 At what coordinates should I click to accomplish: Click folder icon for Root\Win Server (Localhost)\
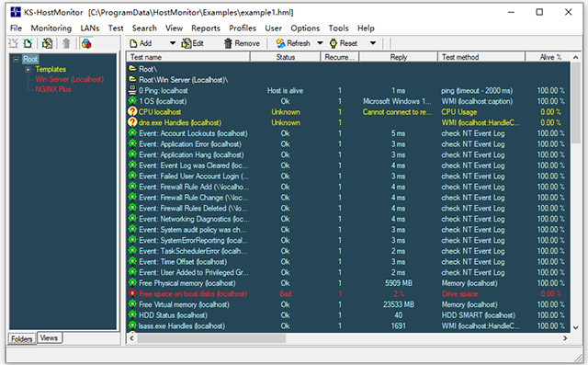coord(132,79)
